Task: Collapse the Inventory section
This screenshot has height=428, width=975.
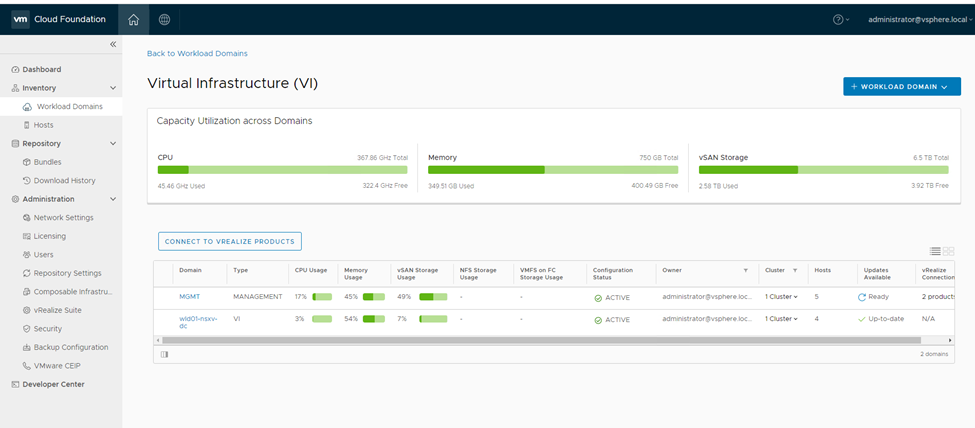Action: pyautogui.click(x=113, y=88)
